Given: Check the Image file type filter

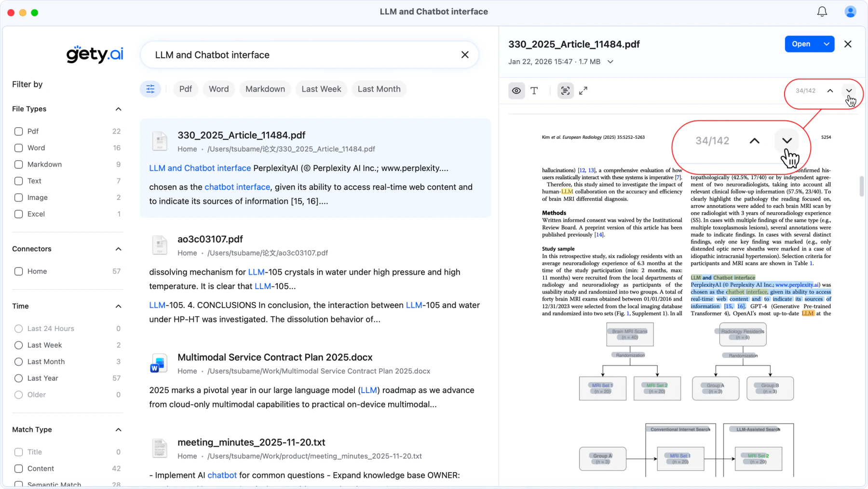Looking at the screenshot, I should click(x=19, y=198).
